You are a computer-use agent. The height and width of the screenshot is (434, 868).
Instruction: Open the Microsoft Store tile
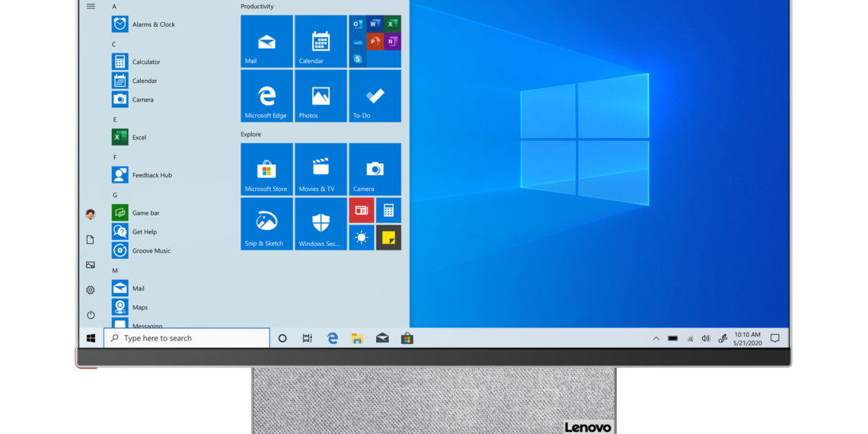pos(266,169)
